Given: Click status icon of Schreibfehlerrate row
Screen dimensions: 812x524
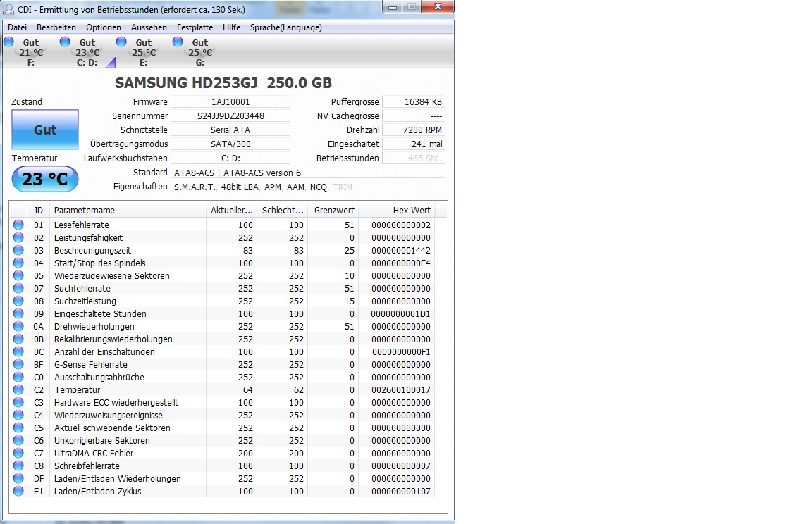Looking at the screenshot, I should tap(18, 466).
